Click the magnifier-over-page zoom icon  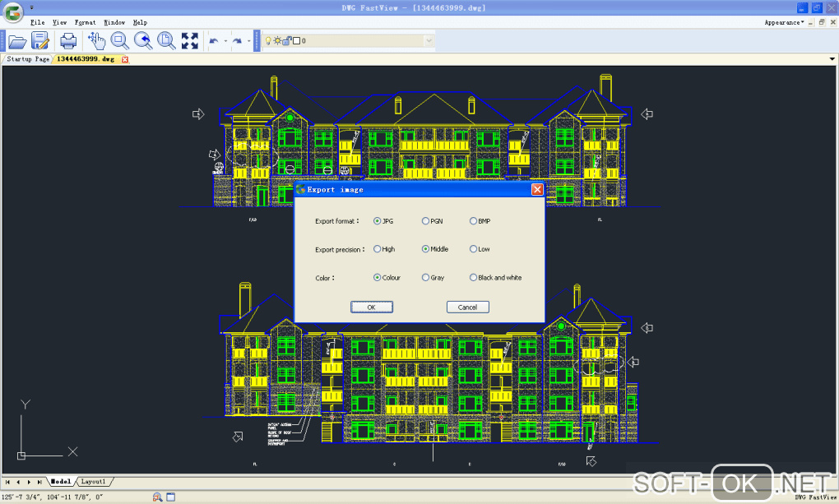pyautogui.click(x=166, y=40)
